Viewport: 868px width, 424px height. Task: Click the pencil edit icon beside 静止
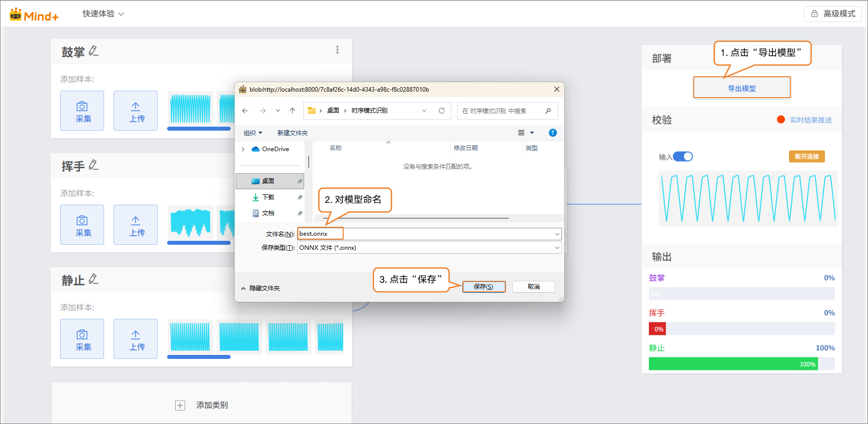tap(94, 279)
